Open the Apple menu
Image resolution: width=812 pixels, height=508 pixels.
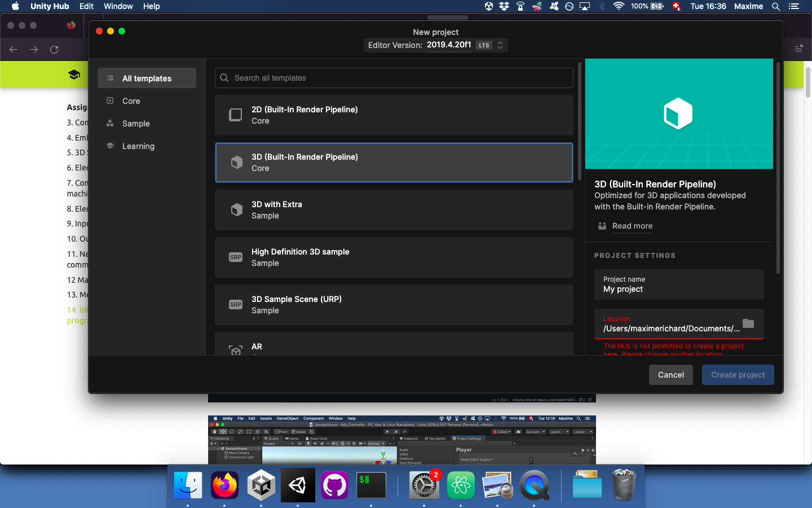pos(15,6)
